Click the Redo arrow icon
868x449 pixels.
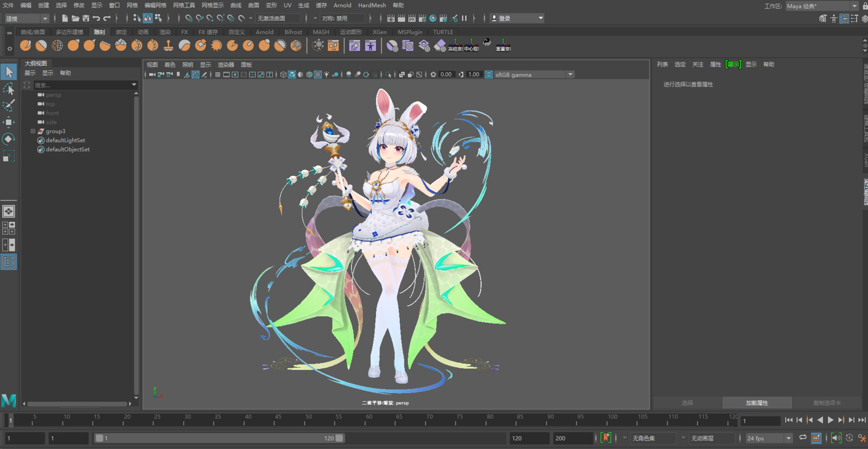click(x=107, y=18)
